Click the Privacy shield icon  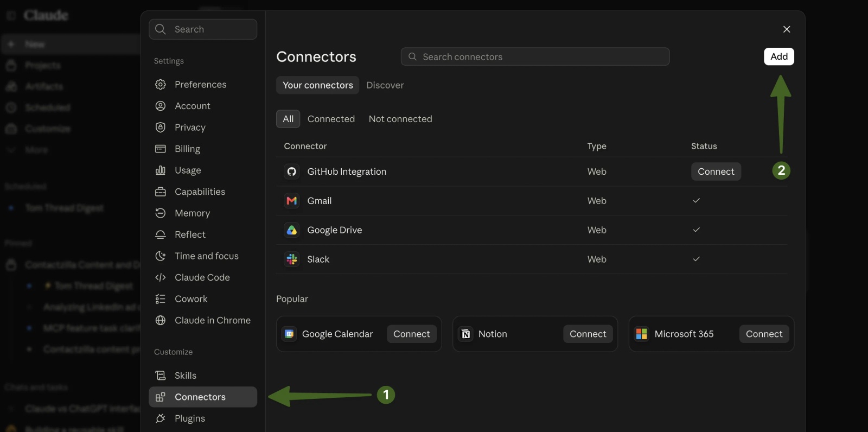tap(161, 127)
